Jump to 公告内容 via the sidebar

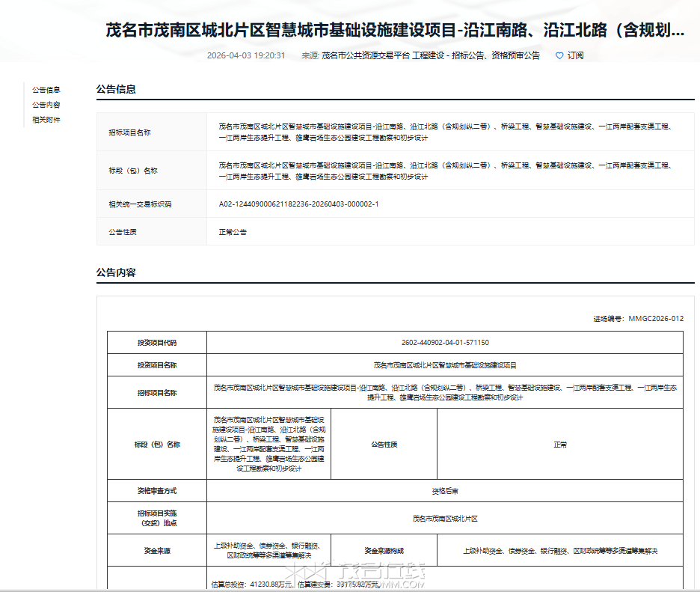pos(47,104)
